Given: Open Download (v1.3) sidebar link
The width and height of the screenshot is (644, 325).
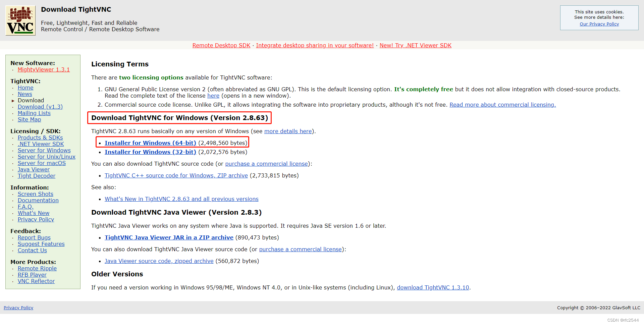Looking at the screenshot, I should pyautogui.click(x=40, y=107).
